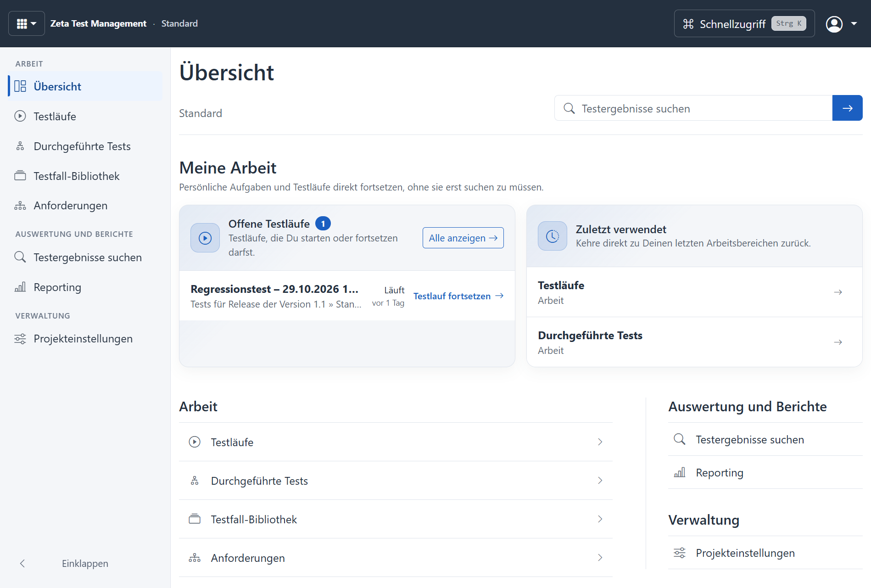Open Schnellzugriff quick access

pyautogui.click(x=744, y=23)
